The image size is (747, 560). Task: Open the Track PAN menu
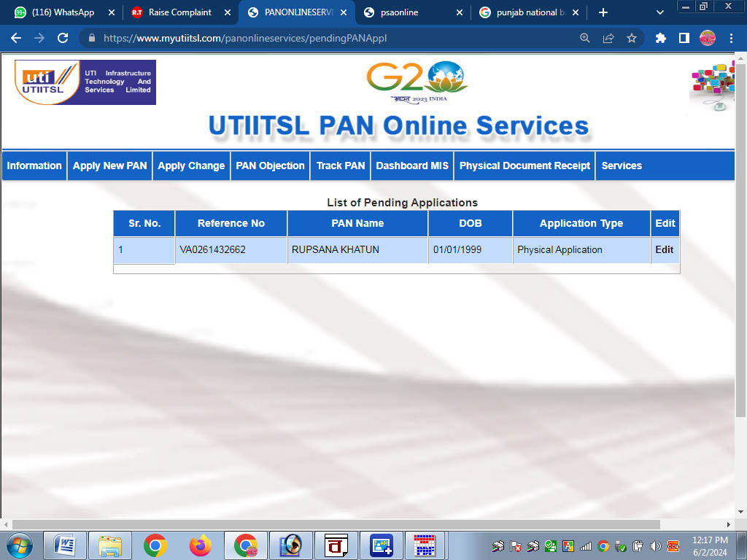[x=340, y=166]
